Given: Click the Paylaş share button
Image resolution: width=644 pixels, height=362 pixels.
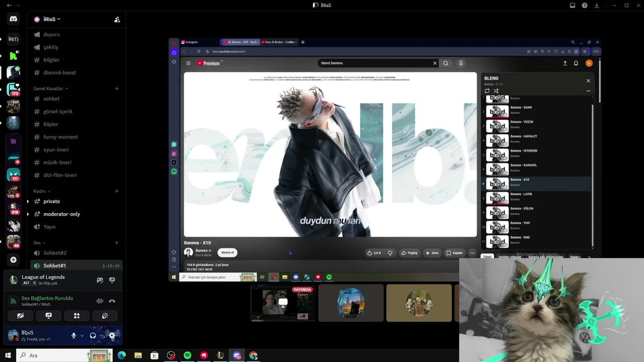Looking at the screenshot, I should 410,253.
